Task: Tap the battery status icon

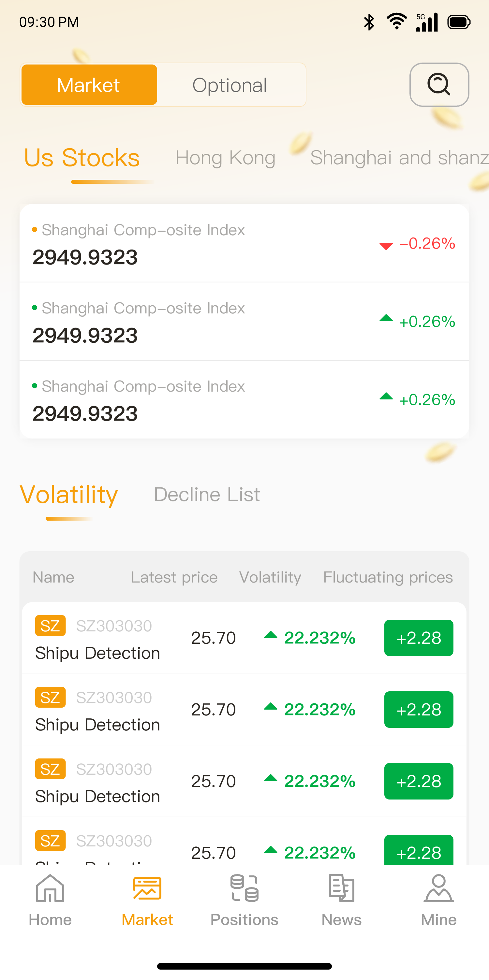Action: click(459, 22)
